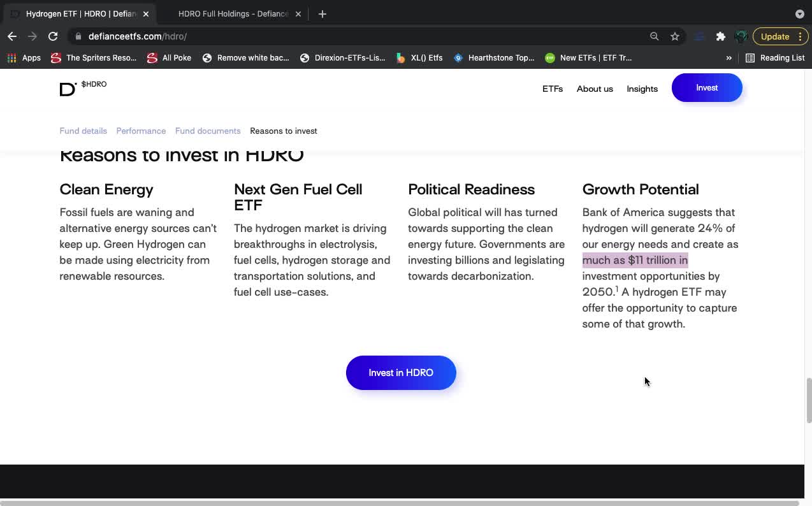The width and height of the screenshot is (812, 506).
Task: Click the lock icon in address bar
Action: (x=78, y=36)
